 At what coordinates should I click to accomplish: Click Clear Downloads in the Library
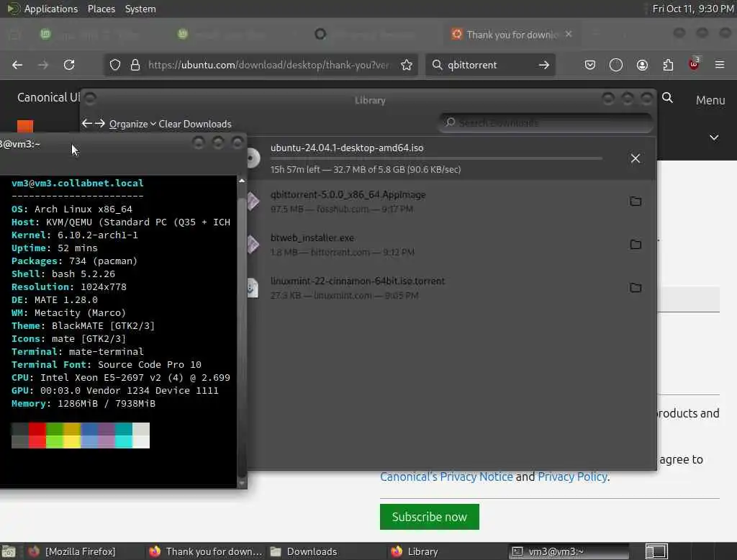194,124
